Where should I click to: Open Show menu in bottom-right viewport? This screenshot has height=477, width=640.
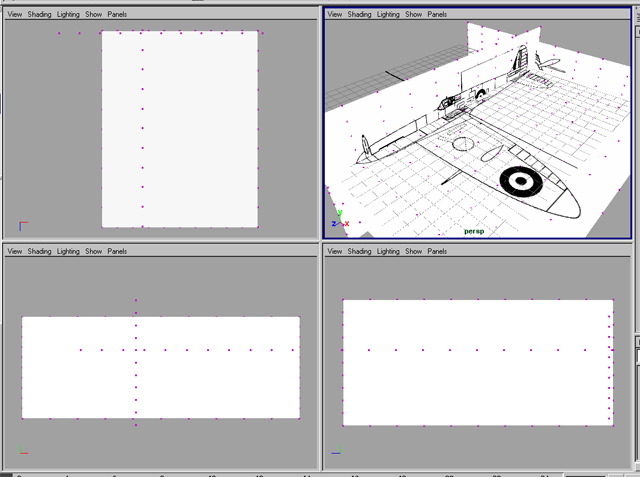click(413, 251)
